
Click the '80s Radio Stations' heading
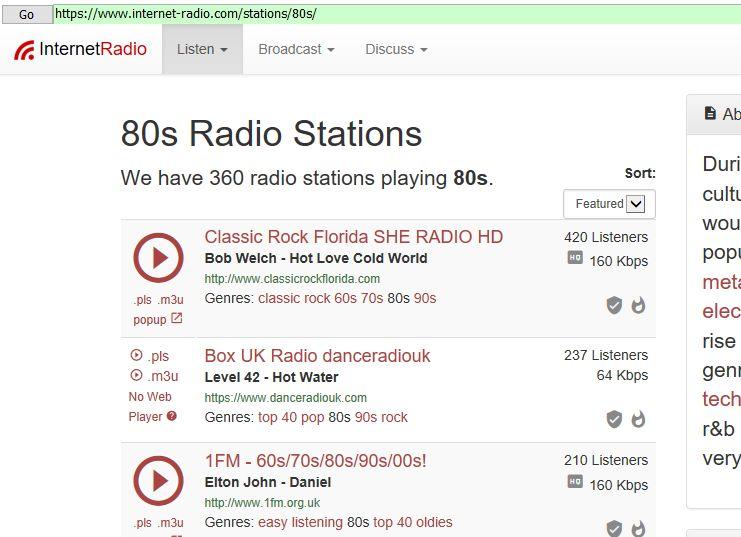pyautogui.click(x=271, y=134)
